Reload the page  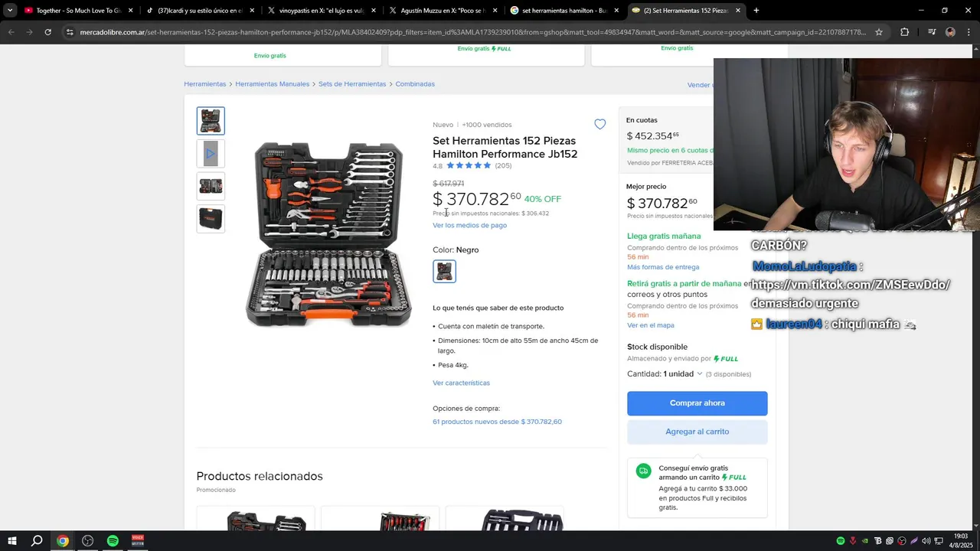click(47, 32)
